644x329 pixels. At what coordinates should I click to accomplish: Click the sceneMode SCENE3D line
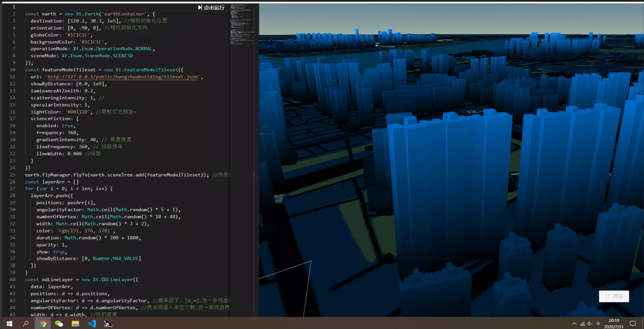coord(82,56)
